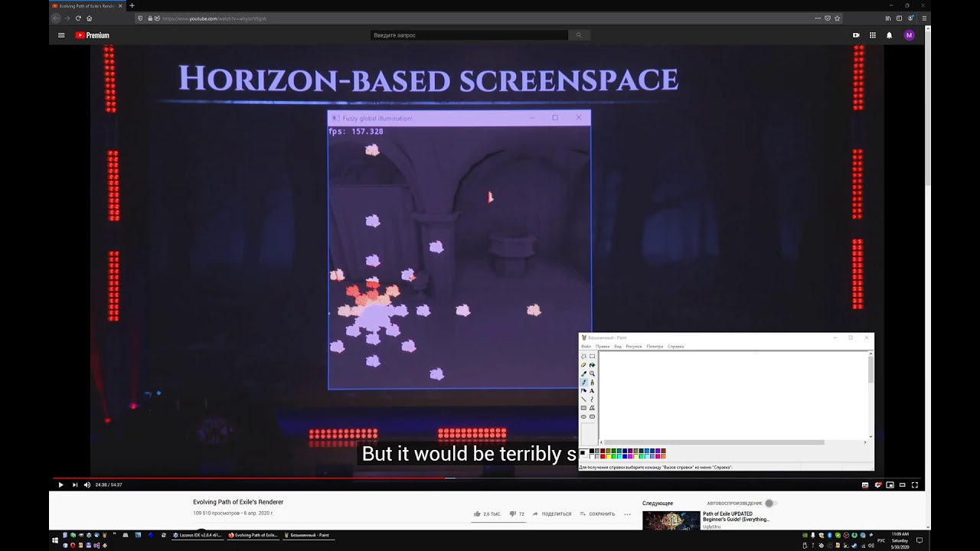The image size is (980, 551).
Task: Open the YouTube hamburger guide menu
Action: click(61, 35)
